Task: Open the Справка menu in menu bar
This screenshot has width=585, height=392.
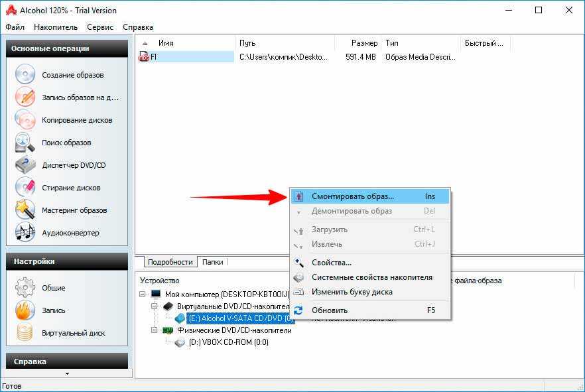Action: point(138,27)
